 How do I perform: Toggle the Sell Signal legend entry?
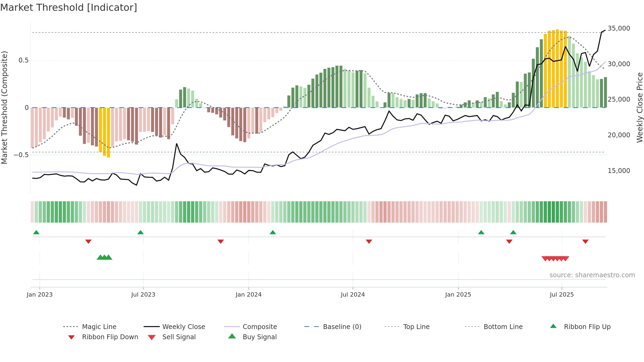[172, 337]
